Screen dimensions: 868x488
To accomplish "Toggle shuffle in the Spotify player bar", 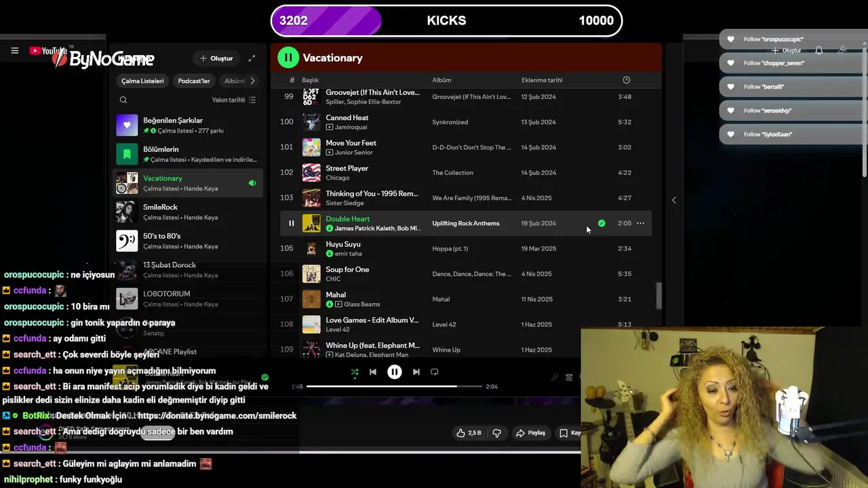I will pyautogui.click(x=355, y=371).
